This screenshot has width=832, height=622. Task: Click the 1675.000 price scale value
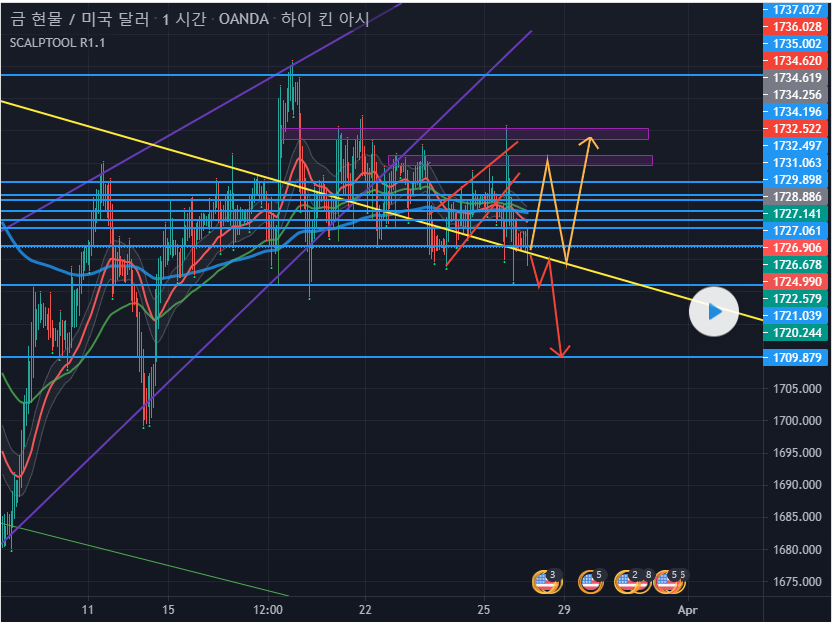tap(796, 582)
